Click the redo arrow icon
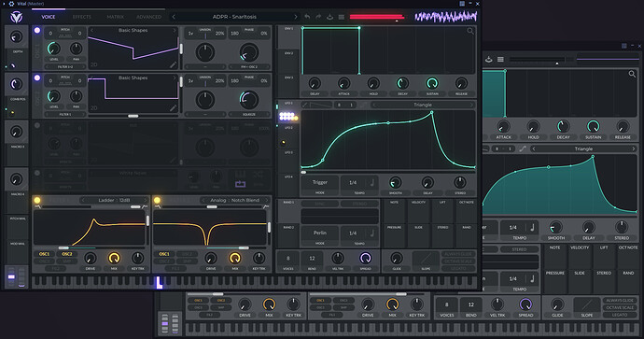This screenshot has height=339, width=644. (x=318, y=17)
